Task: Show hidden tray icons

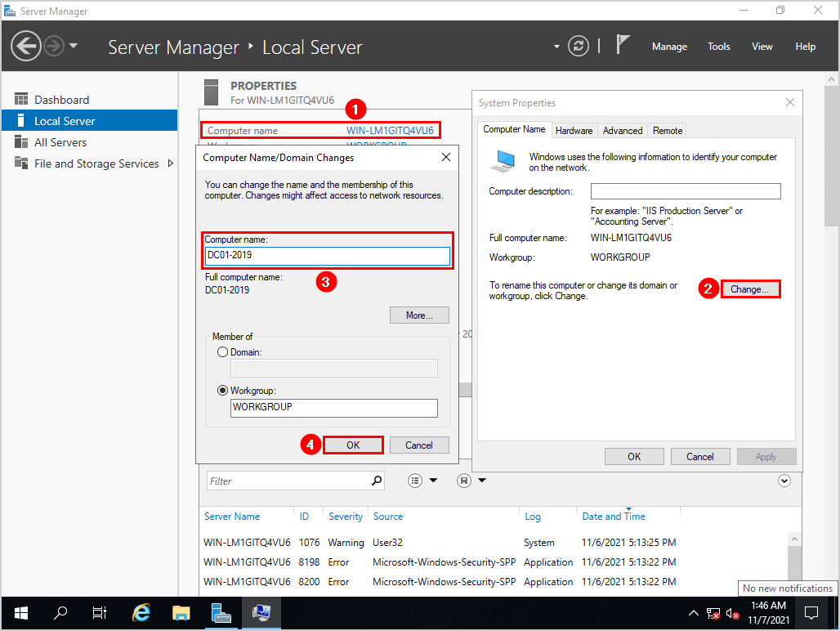Action: [693, 613]
